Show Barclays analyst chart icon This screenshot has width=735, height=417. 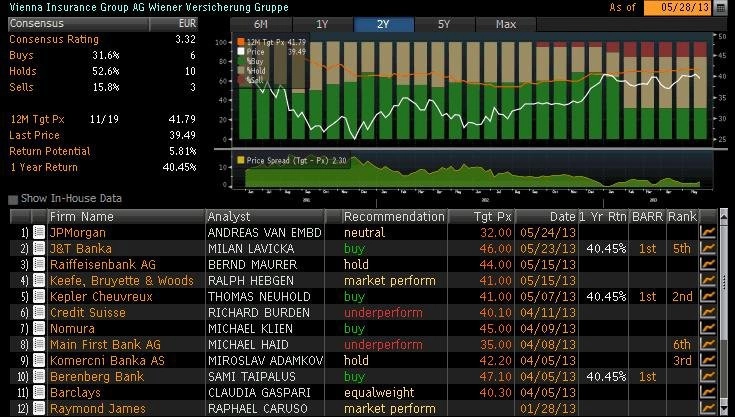708,392
